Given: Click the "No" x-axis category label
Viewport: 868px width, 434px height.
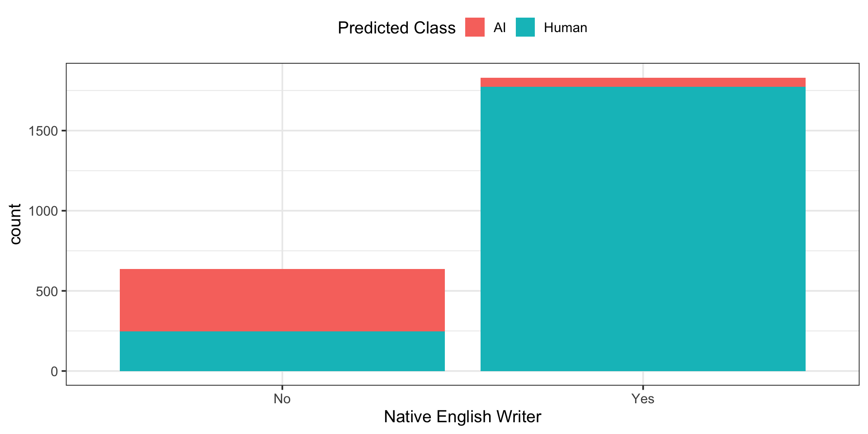Looking at the screenshot, I should pyautogui.click(x=282, y=399).
